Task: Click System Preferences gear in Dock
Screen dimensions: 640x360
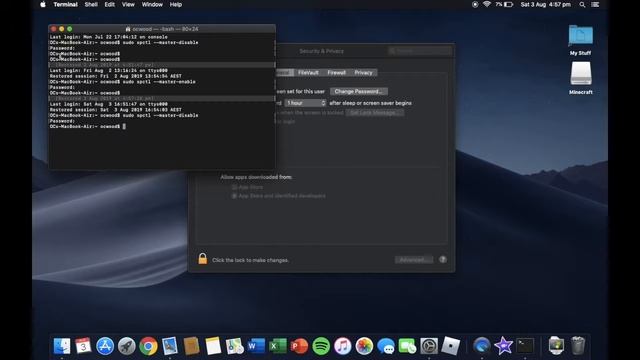Action: click(429, 346)
